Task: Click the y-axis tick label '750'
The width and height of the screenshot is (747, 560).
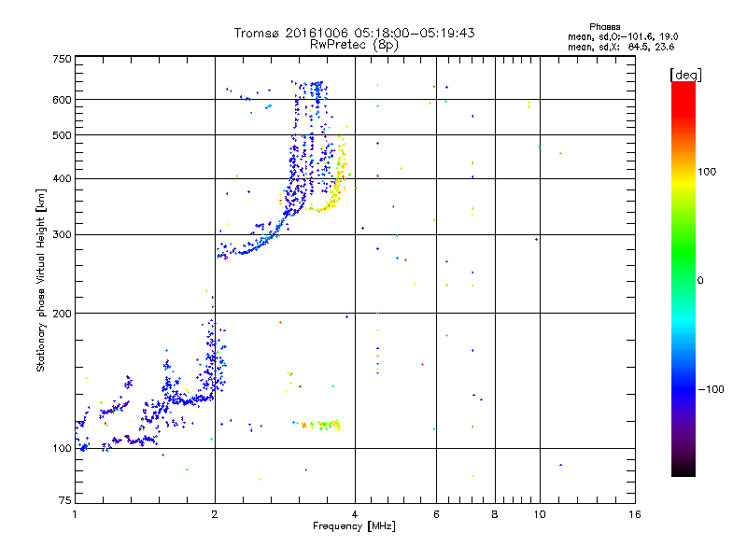Action: 62,59
